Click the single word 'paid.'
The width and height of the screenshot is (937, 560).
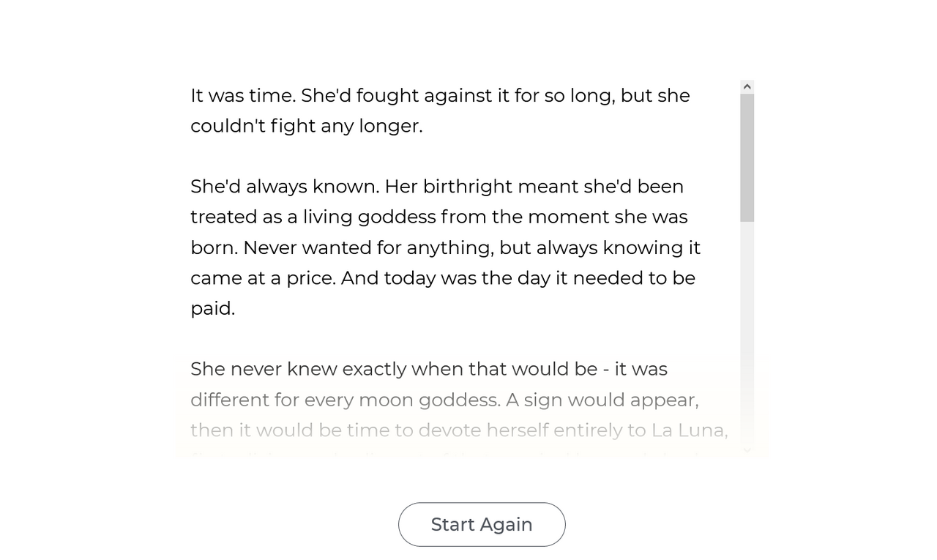coord(212,309)
